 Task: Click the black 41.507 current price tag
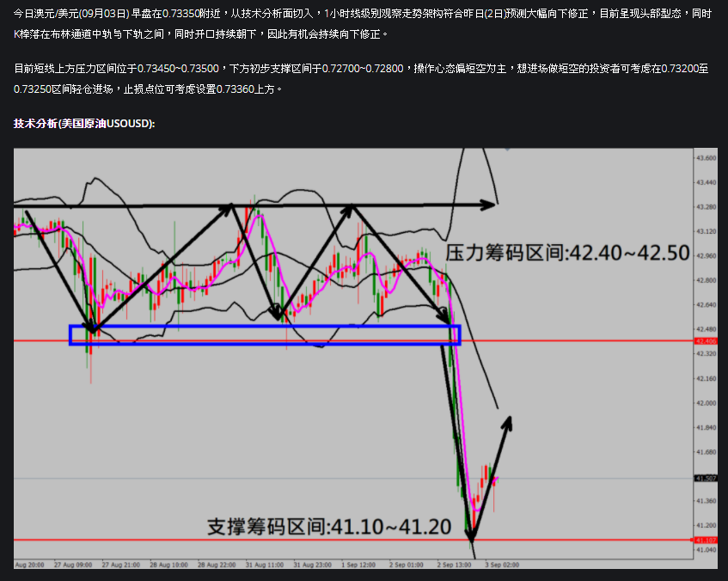(x=706, y=478)
